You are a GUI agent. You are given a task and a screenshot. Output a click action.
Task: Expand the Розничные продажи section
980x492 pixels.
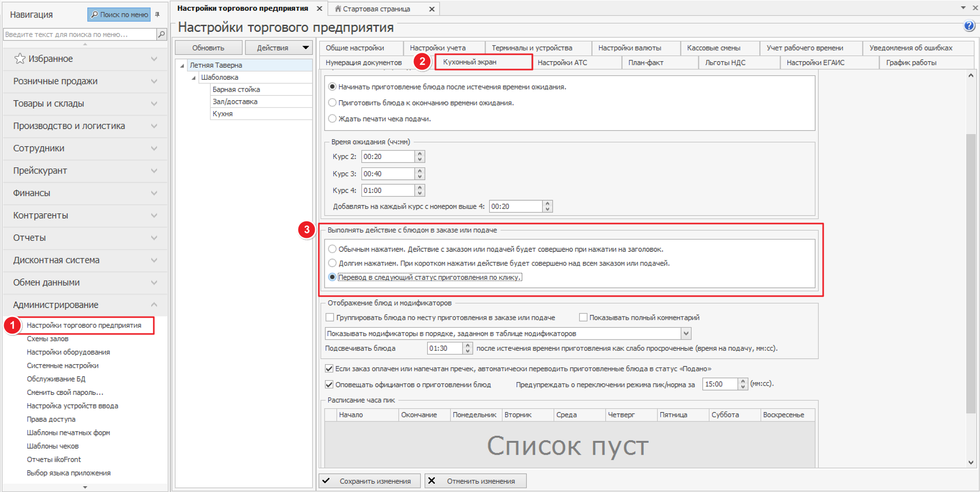85,81
